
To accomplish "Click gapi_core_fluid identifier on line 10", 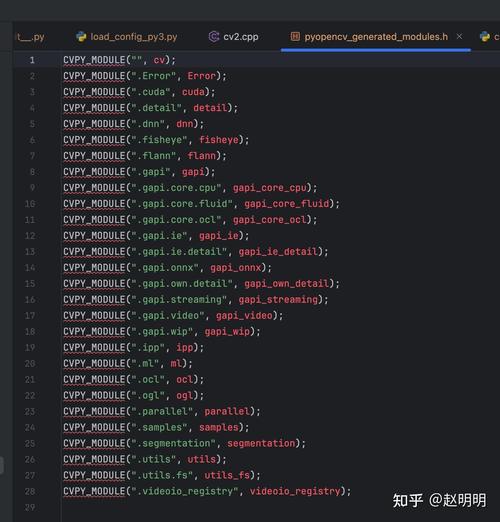I will click(x=287, y=204).
